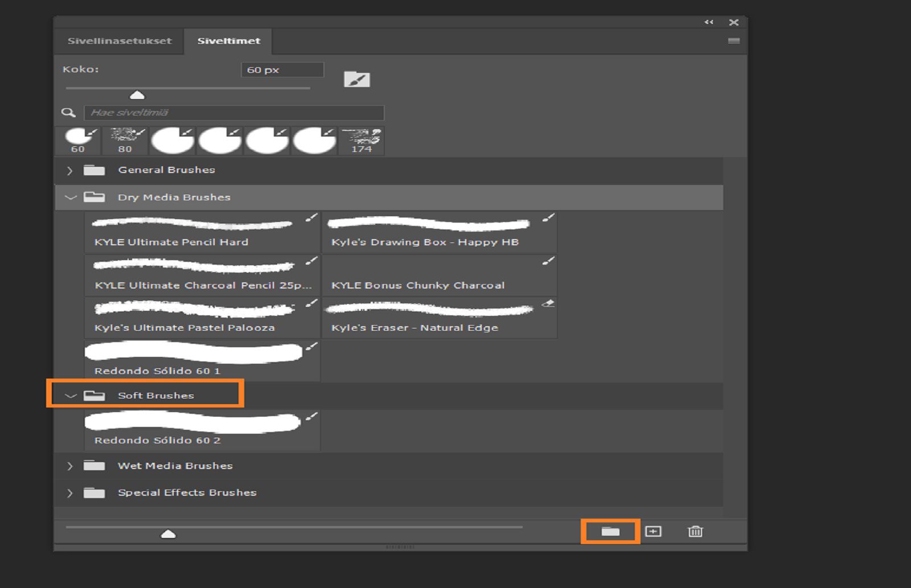The height and width of the screenshot is (588, 911).
Task: Toggle the brush settings panel icon
Action: point(357,80)
